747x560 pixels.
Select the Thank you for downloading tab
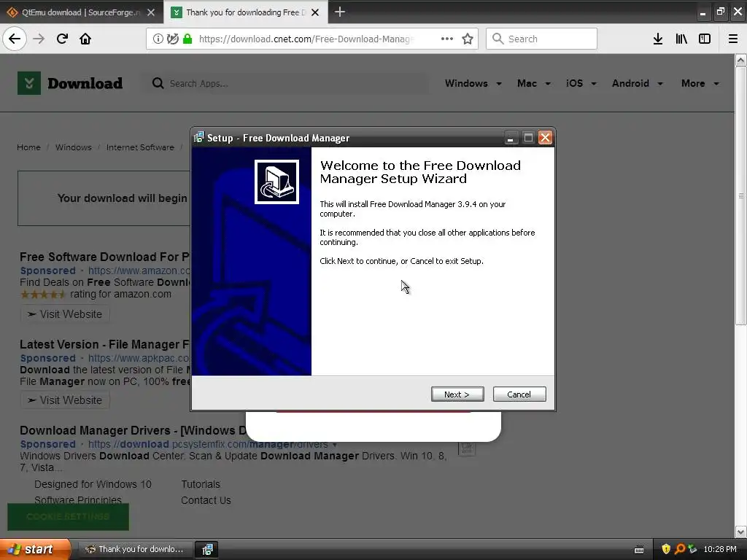[x=245, y=12]
